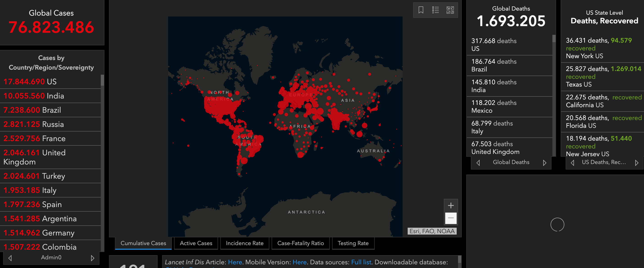Switch to the Incidence Rate tab
Viewport: 644px width, 268px height.
[245, 243]
